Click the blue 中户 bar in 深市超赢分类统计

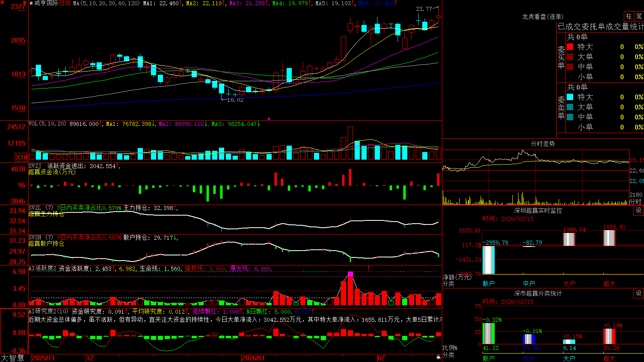tap(529, 339)
